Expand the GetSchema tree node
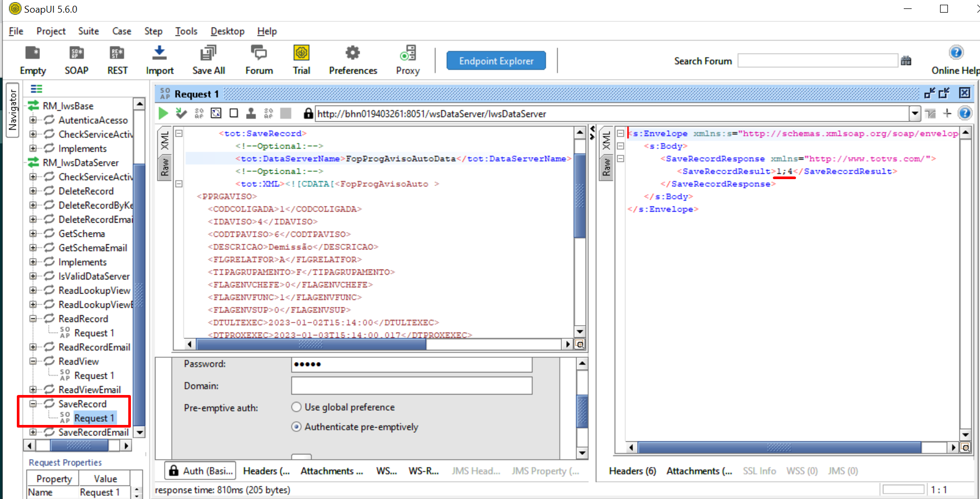 coord(33,233)
